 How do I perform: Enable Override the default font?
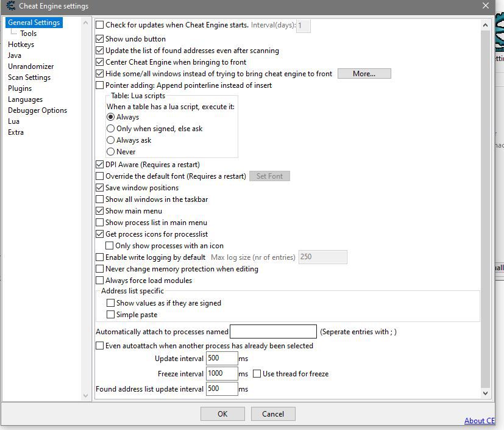(x=100, y=176)
